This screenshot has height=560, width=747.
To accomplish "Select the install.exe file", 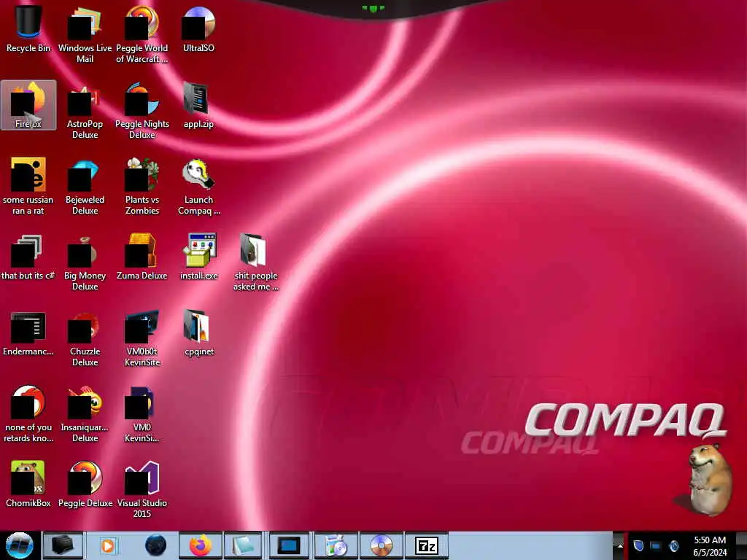I will coord(198,257).
